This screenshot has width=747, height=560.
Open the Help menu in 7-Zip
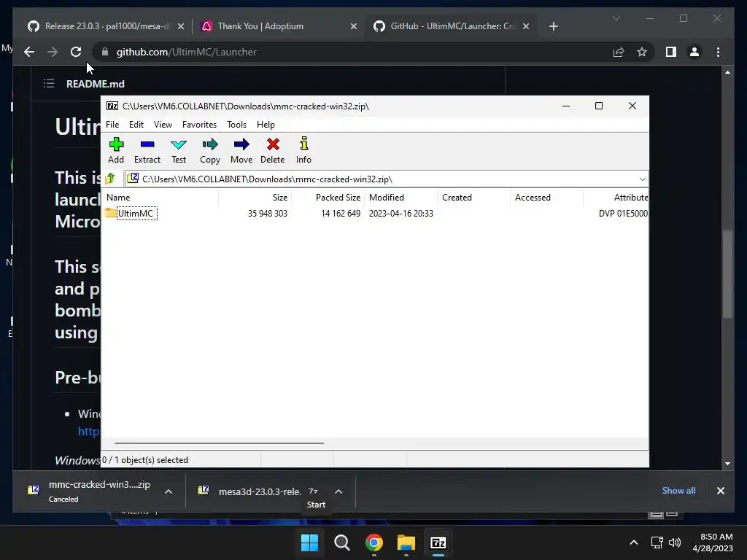266,124
